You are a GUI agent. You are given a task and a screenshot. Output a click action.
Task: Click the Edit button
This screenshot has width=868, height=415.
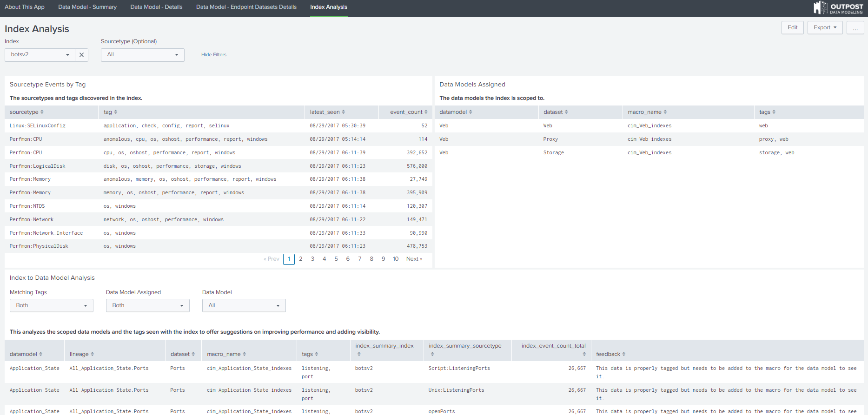coord(793,27)
